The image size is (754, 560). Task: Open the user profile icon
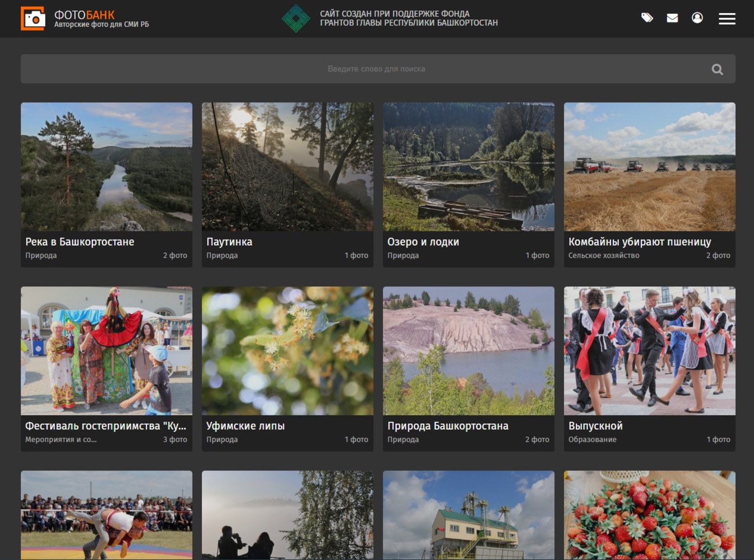pos(697,18)
